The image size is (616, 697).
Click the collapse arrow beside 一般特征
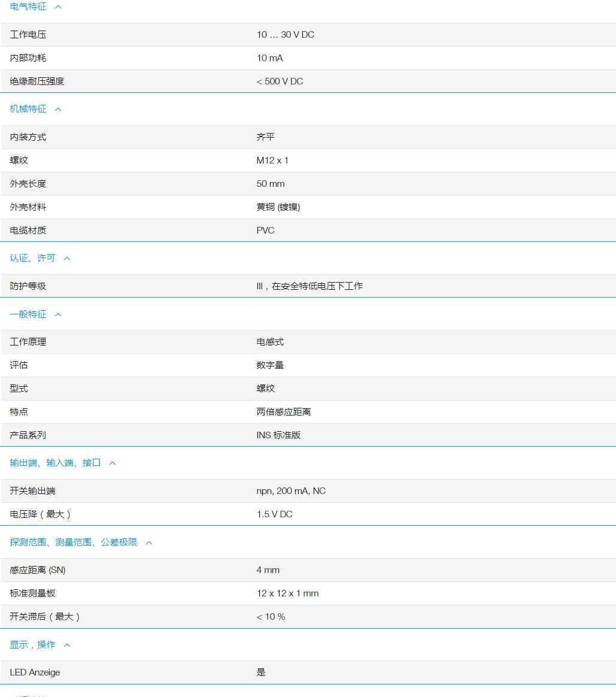click(58, 314)
